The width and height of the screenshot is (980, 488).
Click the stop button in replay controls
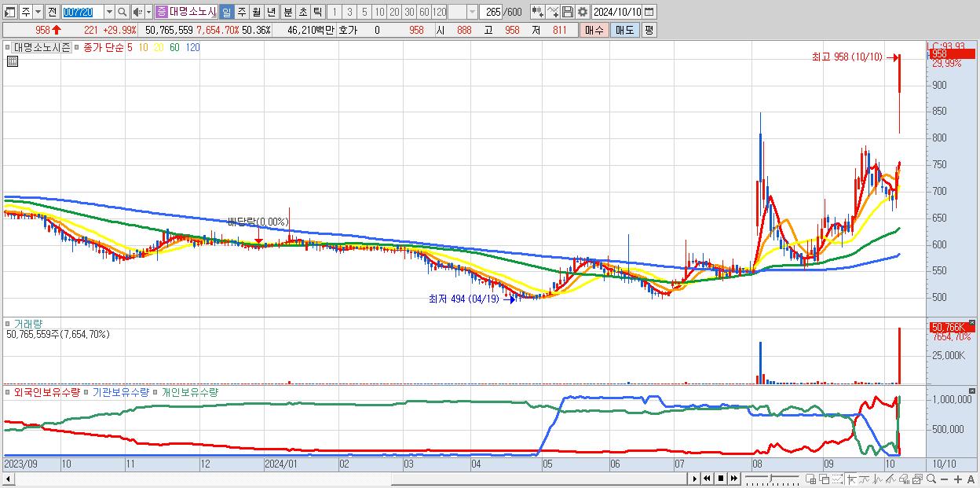pos(720,479)
